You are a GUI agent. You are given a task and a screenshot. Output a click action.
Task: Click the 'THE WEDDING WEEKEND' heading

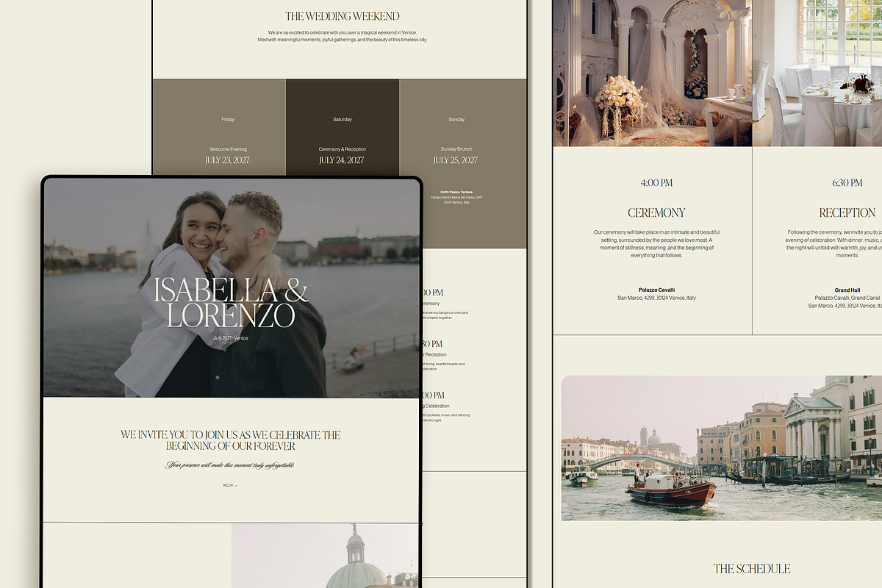tap(343, 16)
